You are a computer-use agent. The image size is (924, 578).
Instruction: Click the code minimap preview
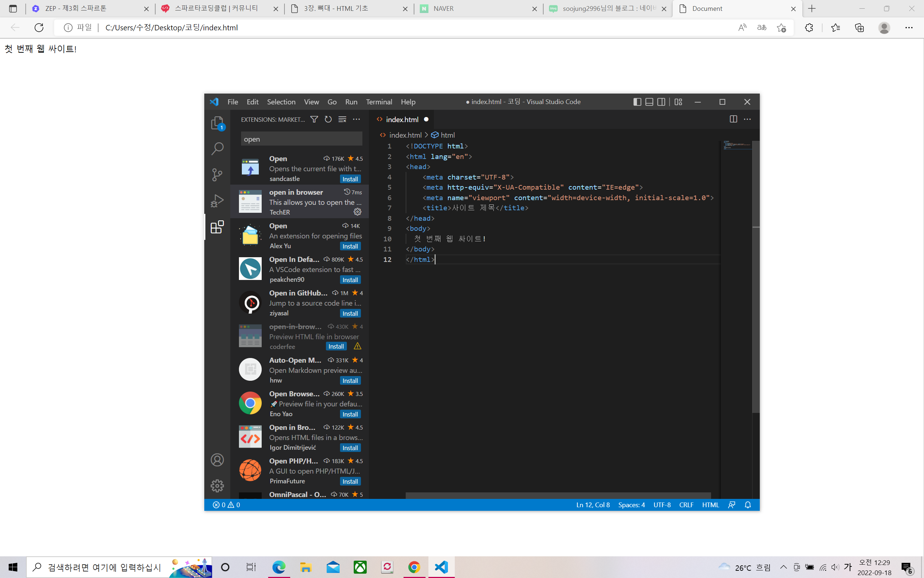(737, 145)
